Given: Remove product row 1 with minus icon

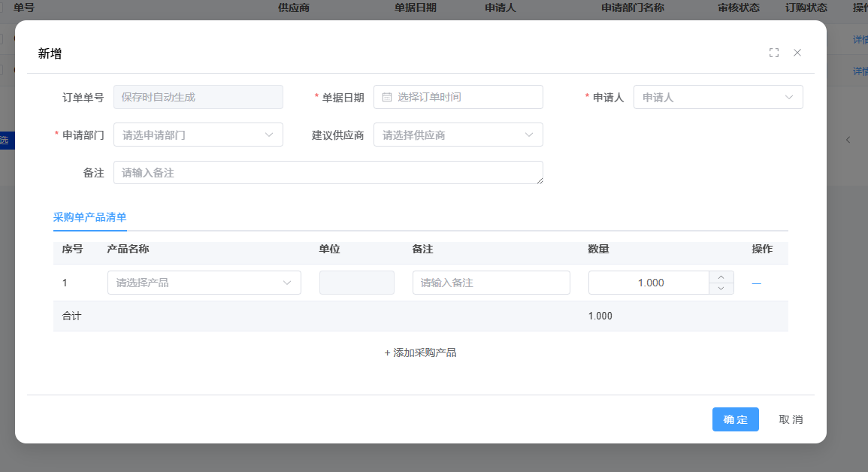Looking at the screenshot, I should click(x=756, y=283).
